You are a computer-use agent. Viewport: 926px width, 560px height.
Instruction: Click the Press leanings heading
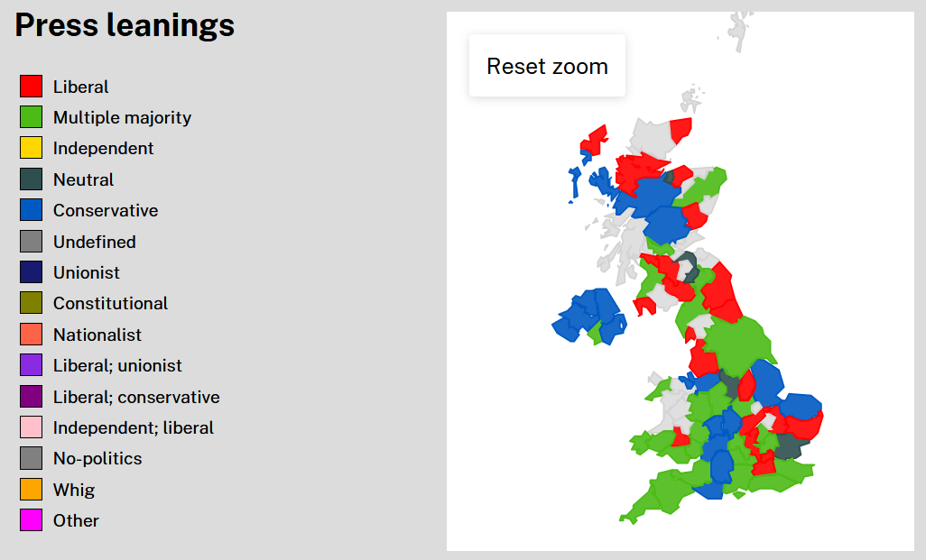click(x=125, y=25)
